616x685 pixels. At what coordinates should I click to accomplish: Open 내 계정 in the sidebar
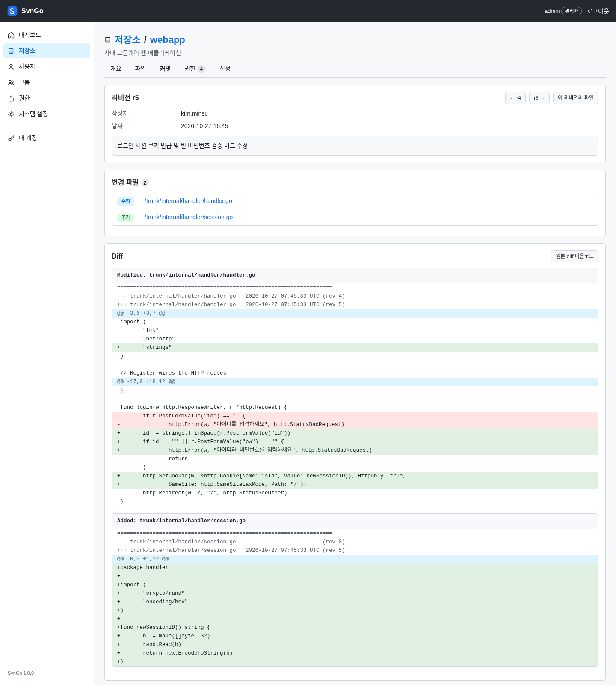coord(47,138)
